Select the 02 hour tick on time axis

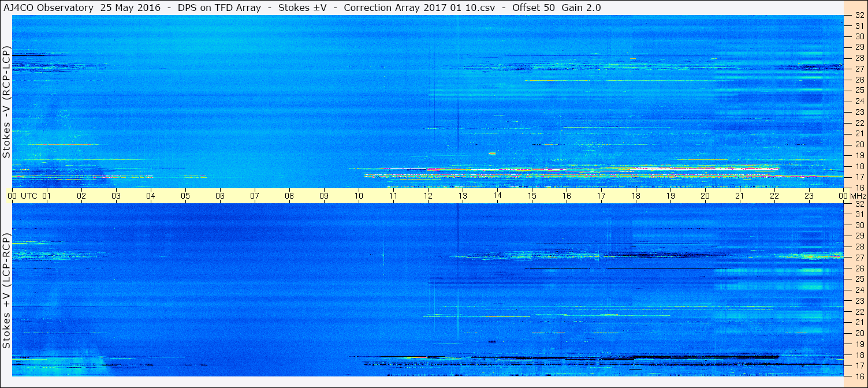coord(81,196)
